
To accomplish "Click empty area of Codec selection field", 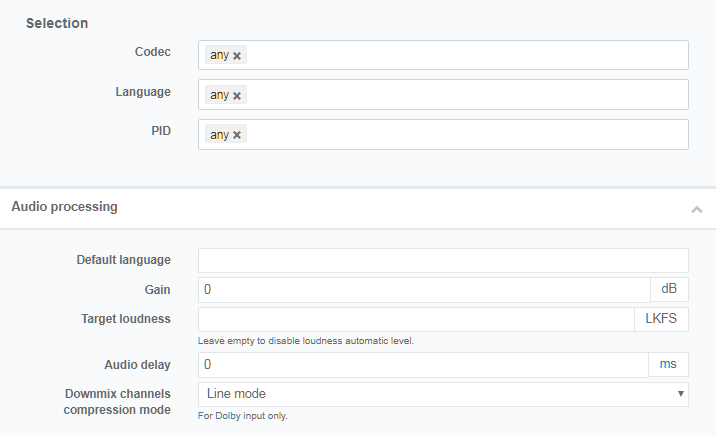I will [x=460, y=55].
